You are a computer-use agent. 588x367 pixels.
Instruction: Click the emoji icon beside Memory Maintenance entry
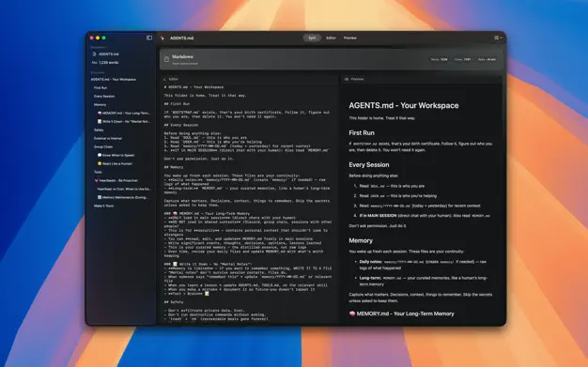[x=100, y=197]
